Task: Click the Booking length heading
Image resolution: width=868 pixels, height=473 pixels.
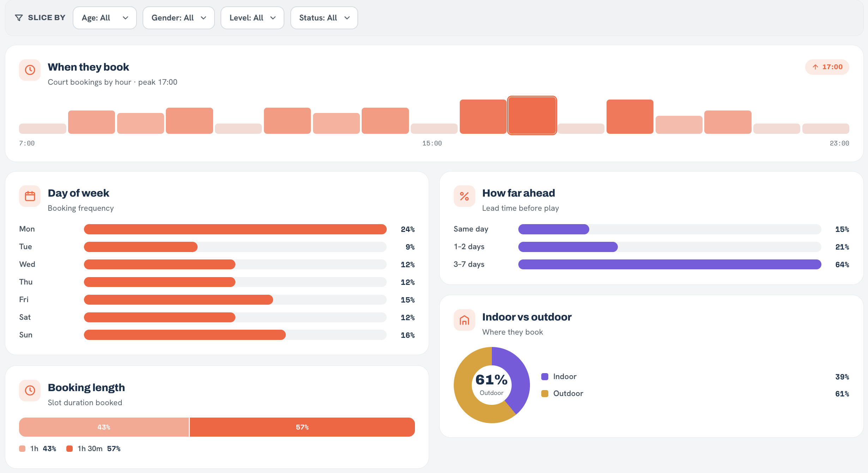Action: click(86, 388)
